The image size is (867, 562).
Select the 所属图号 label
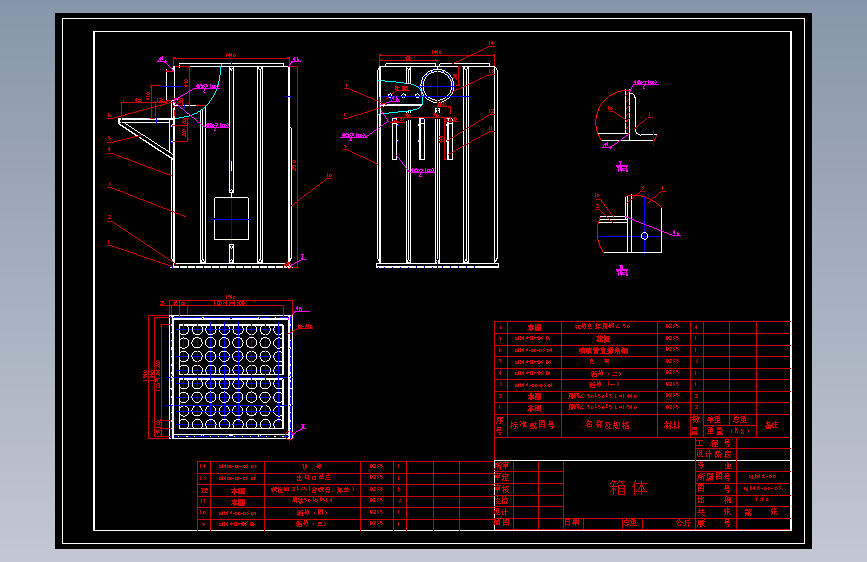click(x=714, y=477)
